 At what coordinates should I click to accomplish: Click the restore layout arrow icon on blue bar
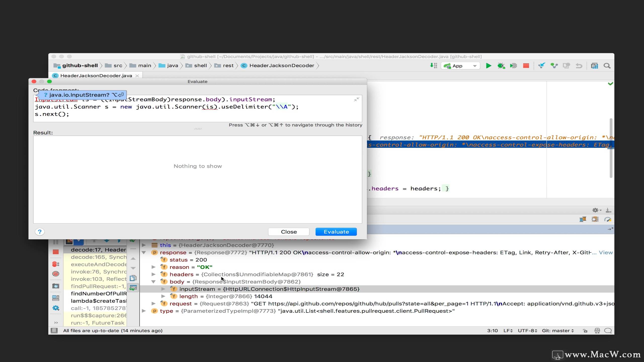click(x=611, y=229)
